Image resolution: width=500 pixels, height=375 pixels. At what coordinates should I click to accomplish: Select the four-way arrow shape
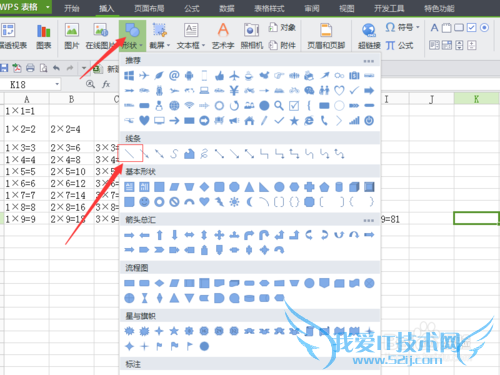pos(219,235)
